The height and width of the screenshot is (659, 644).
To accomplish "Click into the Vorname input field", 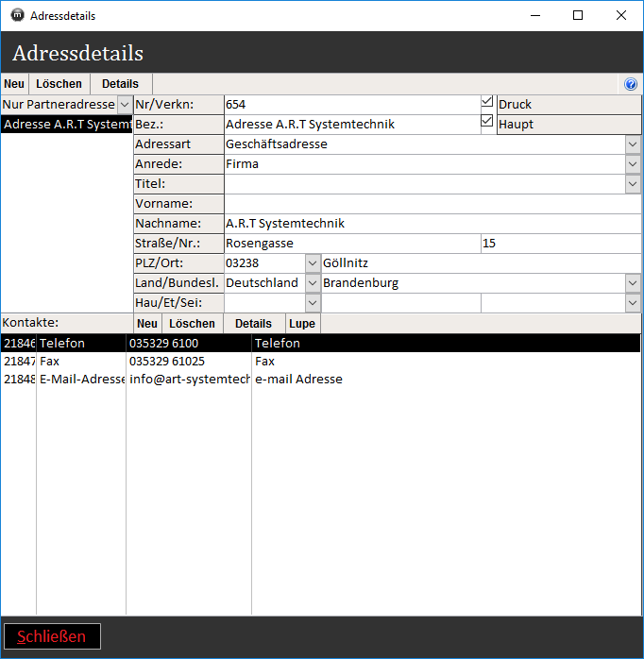I will (432, 203).
